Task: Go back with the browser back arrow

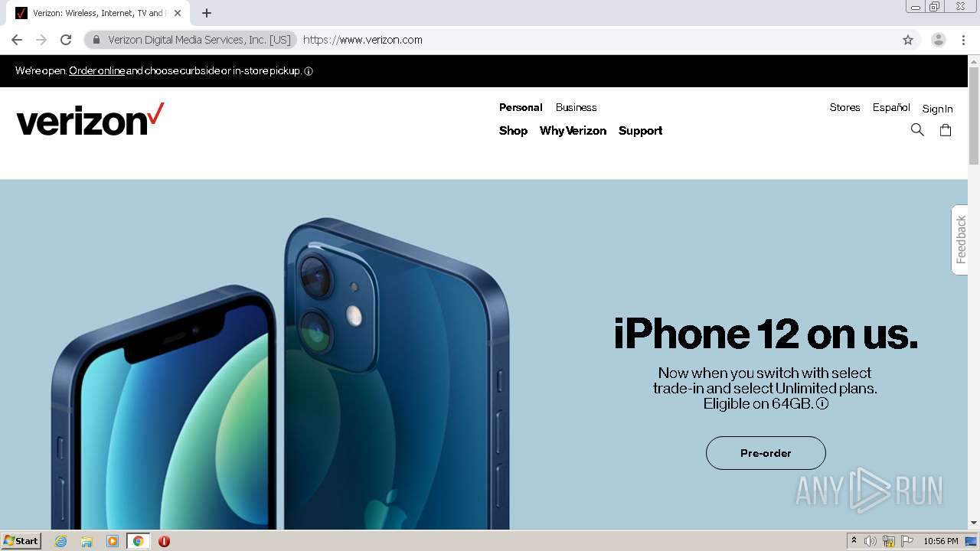Action: pos(17,40)
